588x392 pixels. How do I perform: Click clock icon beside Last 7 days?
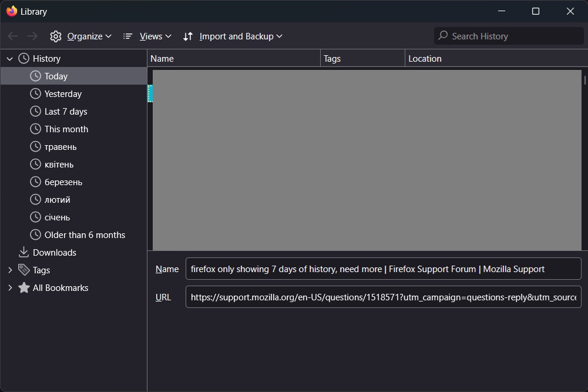point(35,111)
